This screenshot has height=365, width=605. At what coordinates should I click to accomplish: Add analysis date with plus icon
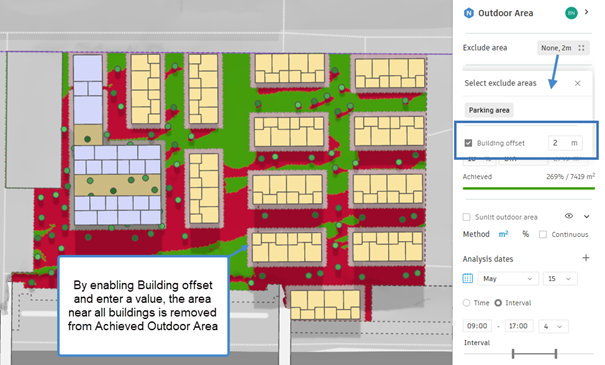586,258
